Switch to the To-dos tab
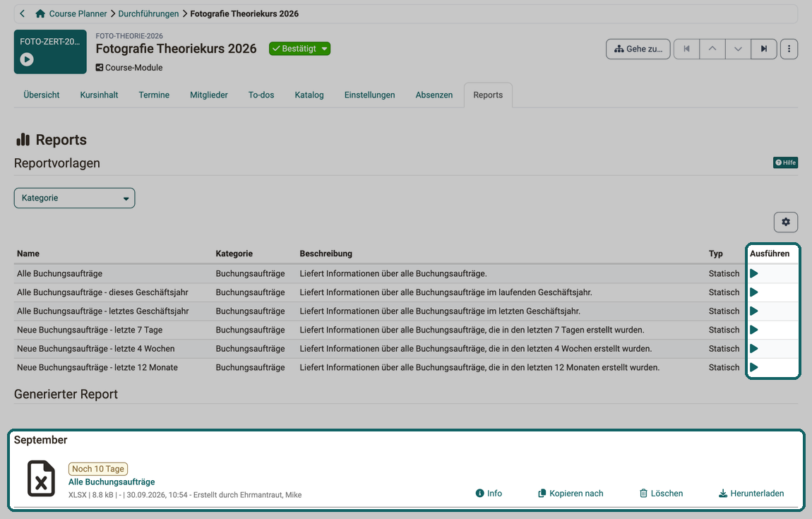 click(261, 95)
